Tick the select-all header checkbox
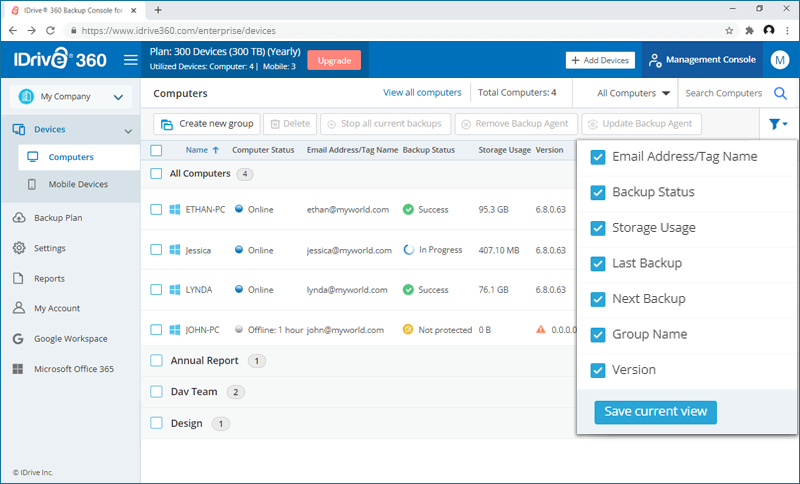 point(156,150)
